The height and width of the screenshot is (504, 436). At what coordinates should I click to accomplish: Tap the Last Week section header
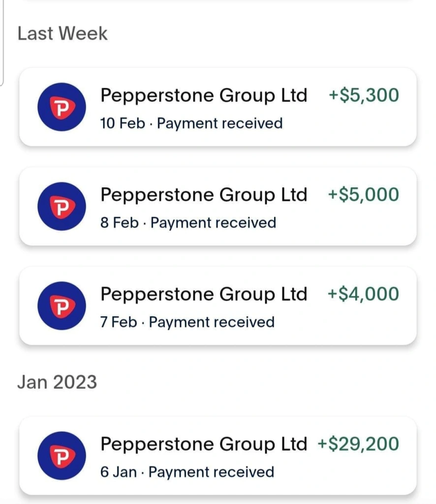tap(62, 33)
